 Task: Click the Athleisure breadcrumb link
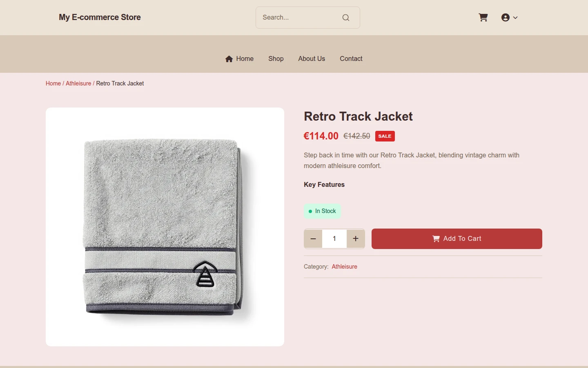click(78, 83)
